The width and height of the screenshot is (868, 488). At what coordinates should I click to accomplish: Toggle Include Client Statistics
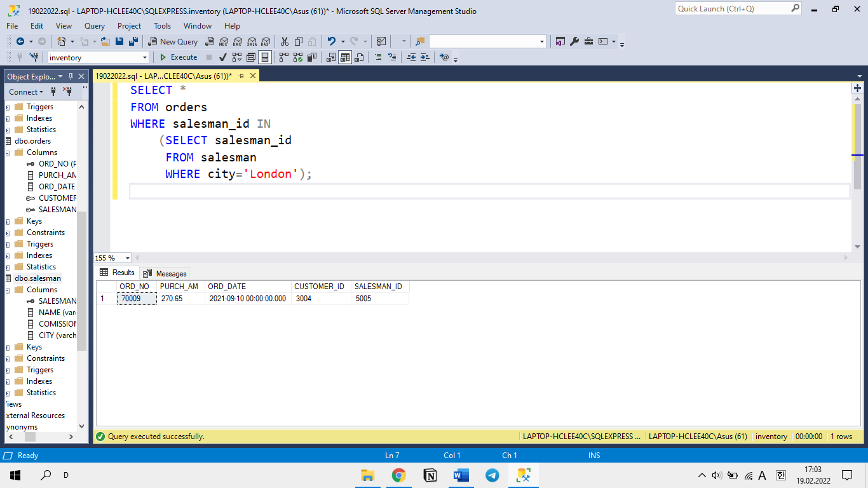tap(311, 57)
